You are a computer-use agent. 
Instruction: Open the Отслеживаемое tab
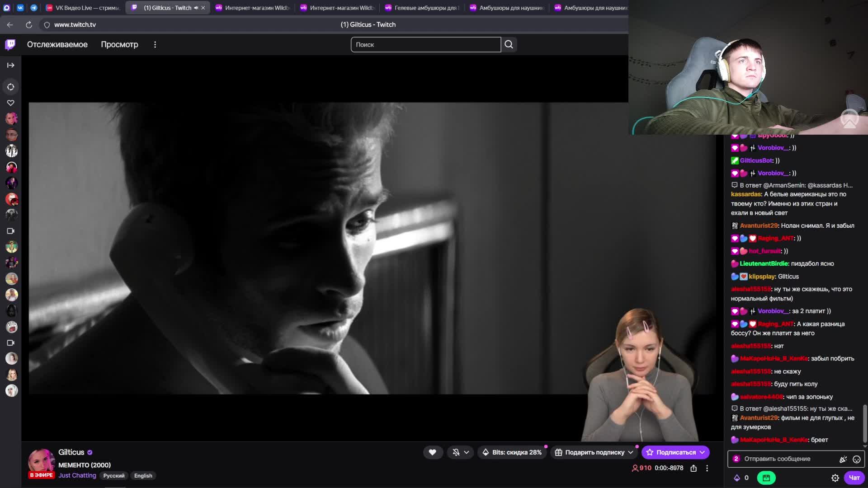click(57, 44)
